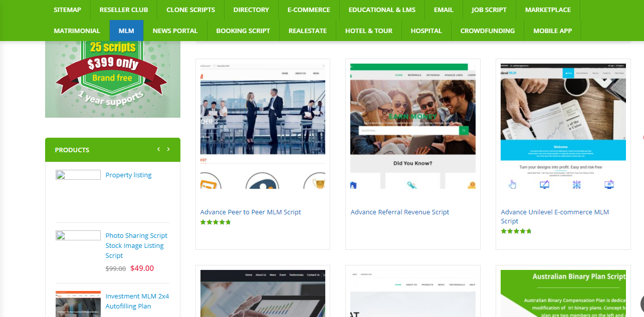The width and height of the screenshot is (644, 317).
Task: Select the highlighted MLM tab
Action: click(x=126, y=31)
